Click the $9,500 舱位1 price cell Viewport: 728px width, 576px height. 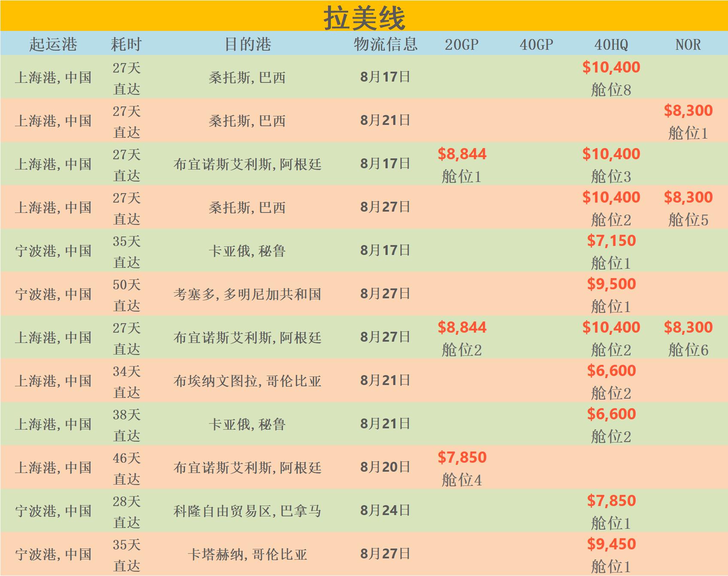tap(611, 295)
